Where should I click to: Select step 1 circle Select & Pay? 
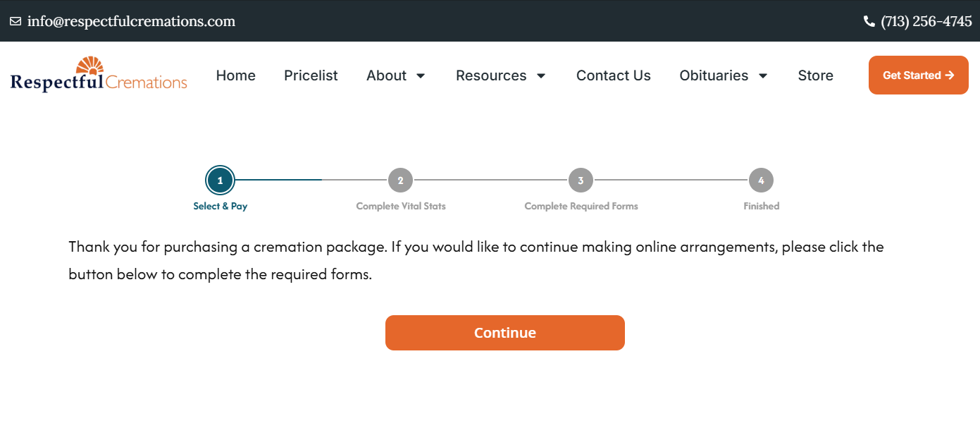pos(220,181)
